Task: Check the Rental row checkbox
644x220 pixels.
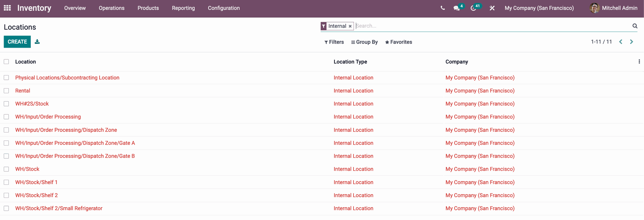Action: [x=6, y=91]
